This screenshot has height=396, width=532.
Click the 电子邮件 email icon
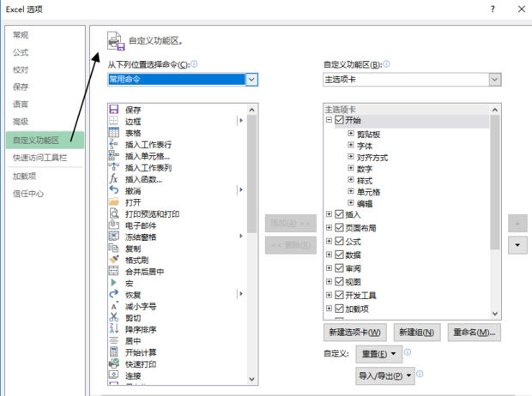tap(113, 225)
